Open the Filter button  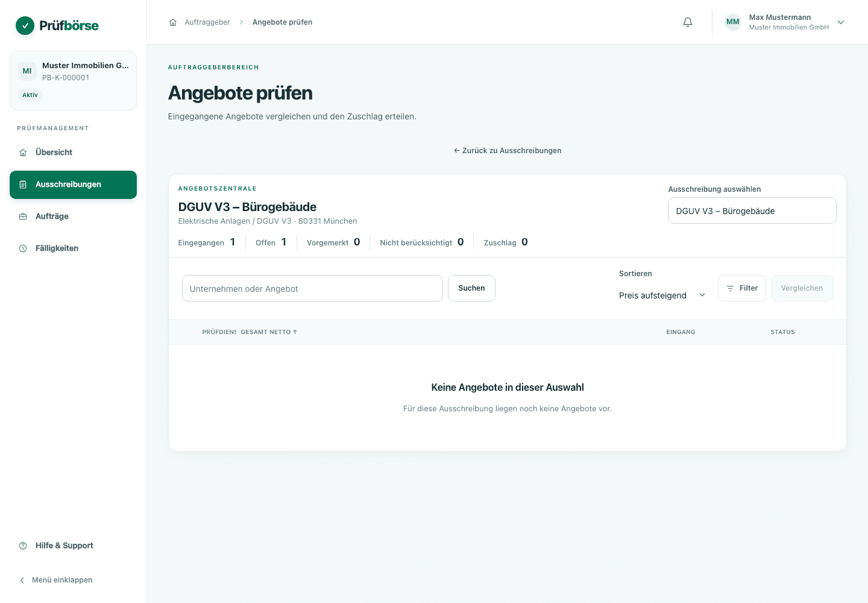[742, 288]
